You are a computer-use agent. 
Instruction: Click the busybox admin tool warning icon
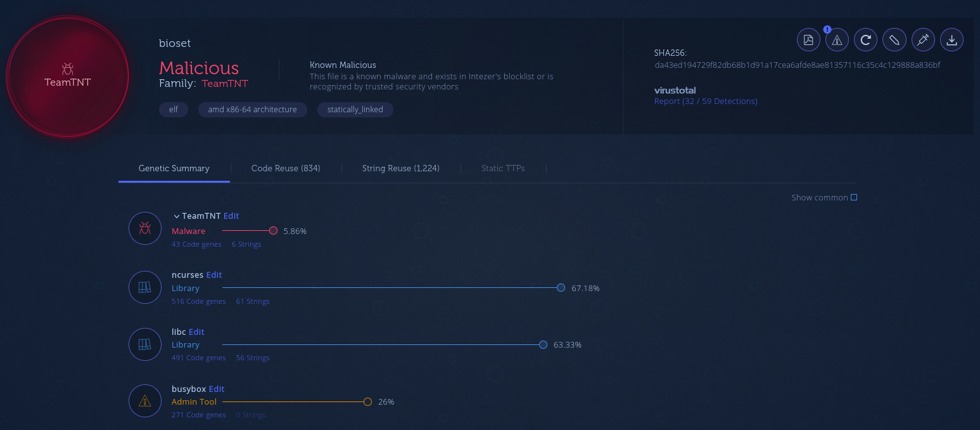pyautogui.click(x=145, y=401)
